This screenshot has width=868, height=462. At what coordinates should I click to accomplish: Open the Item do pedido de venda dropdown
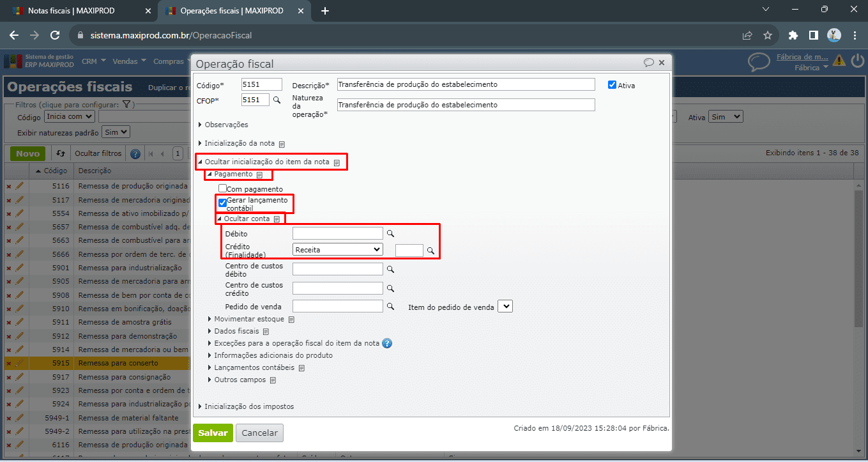tap(505, 307)
